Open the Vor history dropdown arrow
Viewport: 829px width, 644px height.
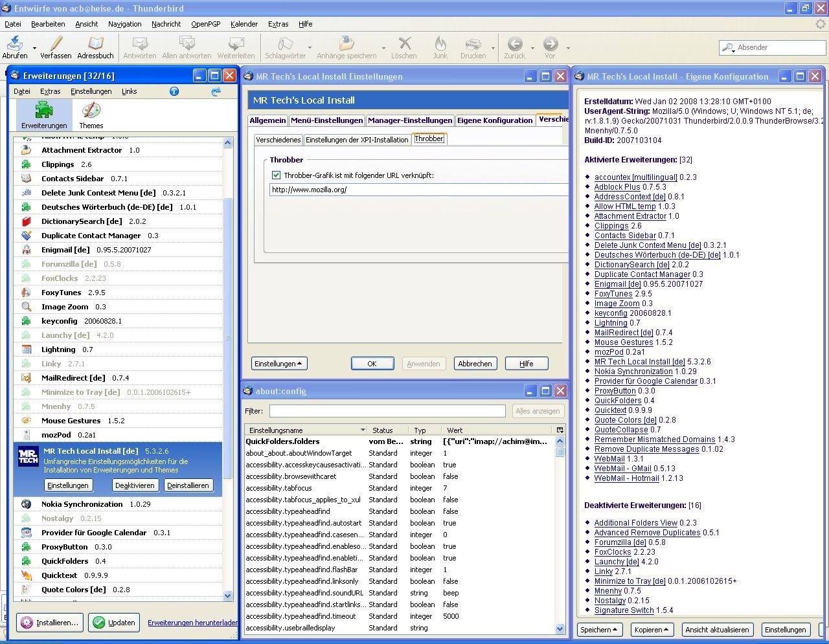(568, 47)
